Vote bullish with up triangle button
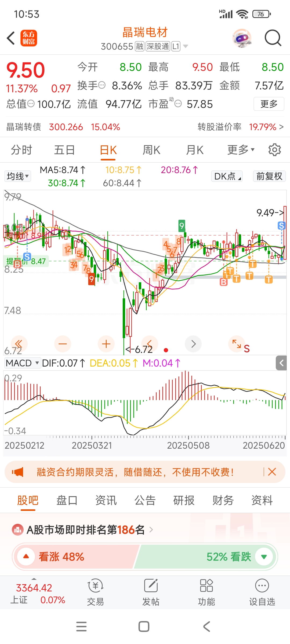Viewport: 290px width, 644px height. click(26, 557)
